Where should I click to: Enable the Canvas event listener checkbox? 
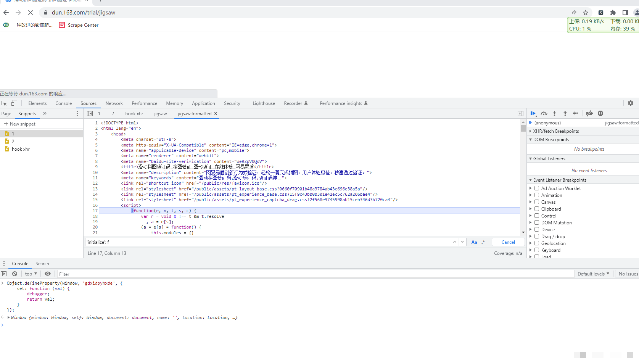pyautogui.click(x=537, y=202)
